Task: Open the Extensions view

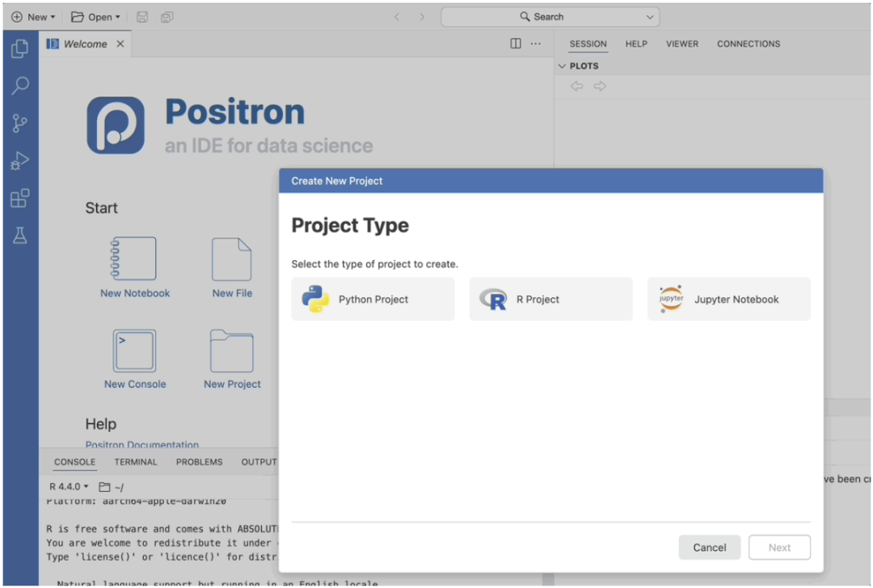Action: coord(20,198)
